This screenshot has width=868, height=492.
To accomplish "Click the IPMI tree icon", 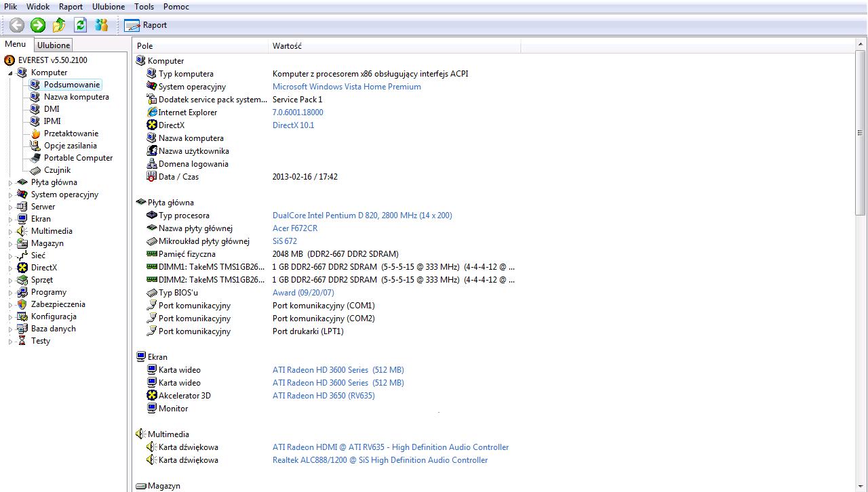I will 35,121.
